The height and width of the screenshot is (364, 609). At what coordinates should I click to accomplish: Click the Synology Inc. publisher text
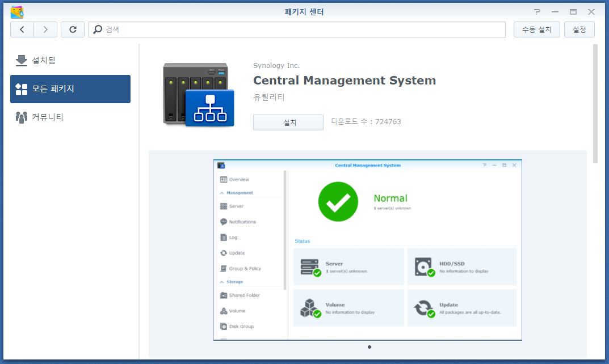276,66
